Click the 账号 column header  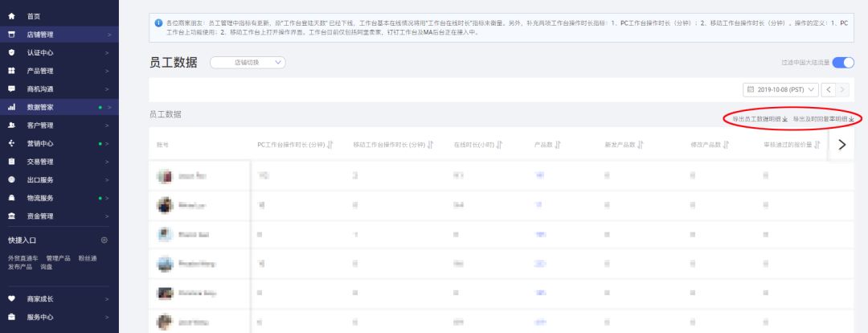pyautogui.click(x=162, y=145)
